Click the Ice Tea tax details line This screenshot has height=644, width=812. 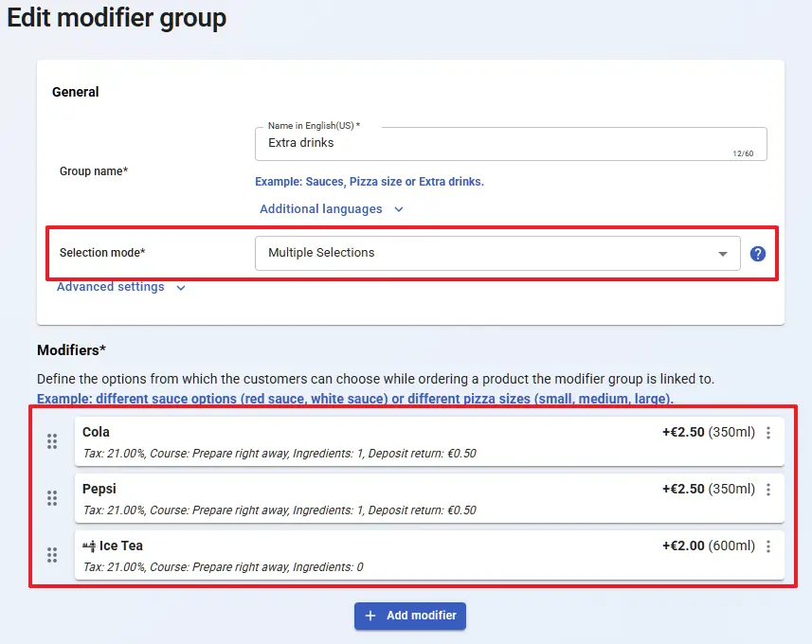[223, 567]
